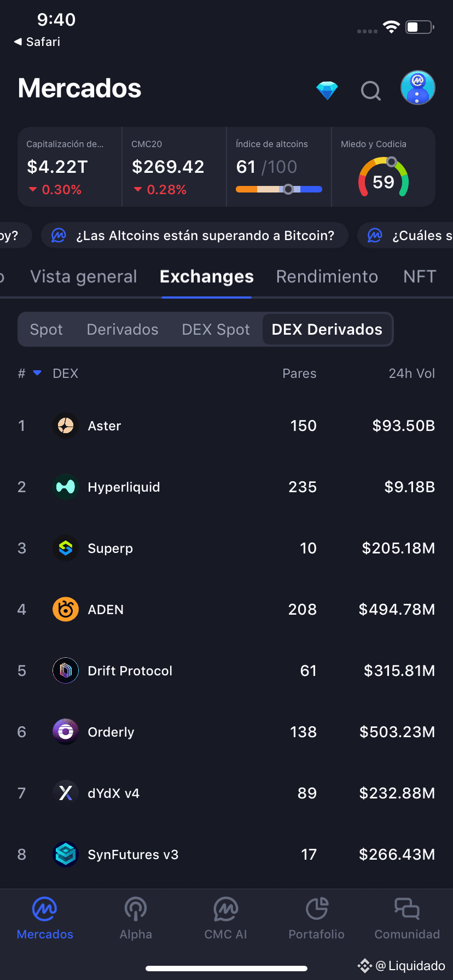Open the Rendimiento tab
The image size is (453, 980).
(327, 277)
